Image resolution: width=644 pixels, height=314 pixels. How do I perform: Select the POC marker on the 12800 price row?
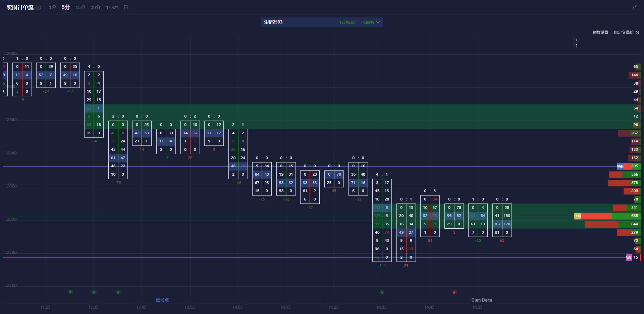[578, 216]
